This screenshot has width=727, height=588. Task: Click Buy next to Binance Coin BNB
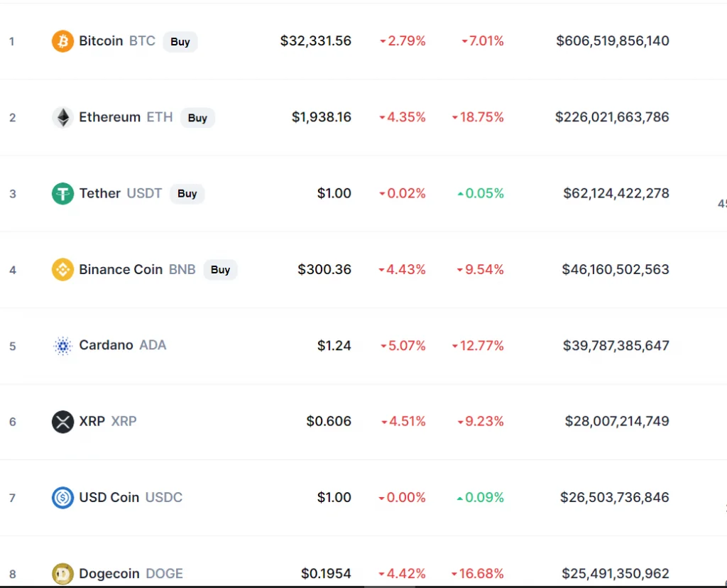pyautogui.click(x=220, y=269)
